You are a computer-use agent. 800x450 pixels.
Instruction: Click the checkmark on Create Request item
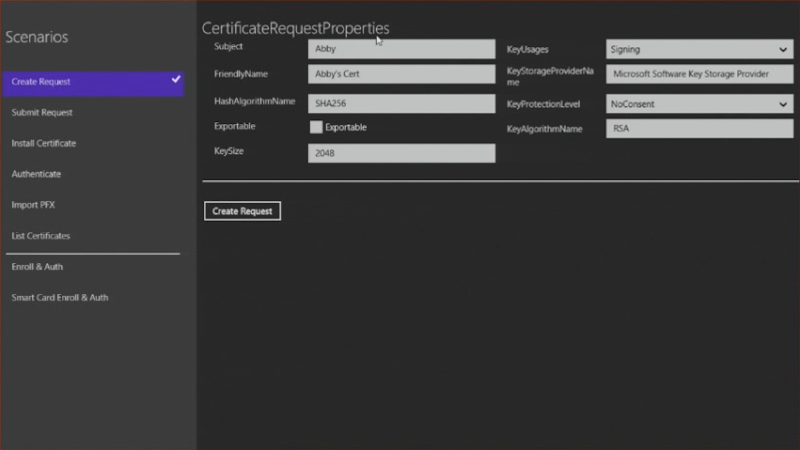(x=176, y=80)
